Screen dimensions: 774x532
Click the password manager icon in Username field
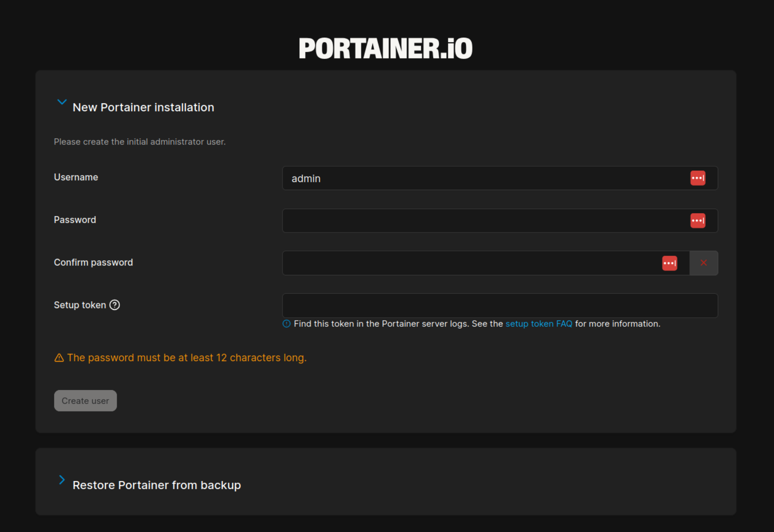click(x=698, y=178)
